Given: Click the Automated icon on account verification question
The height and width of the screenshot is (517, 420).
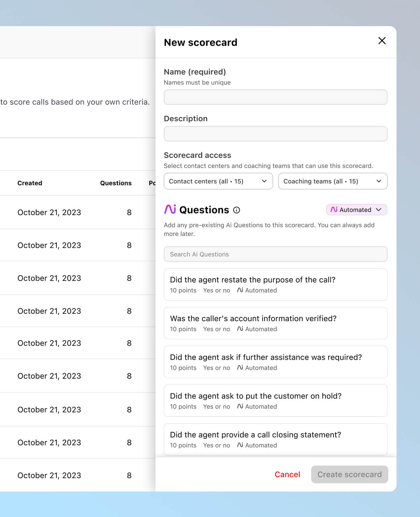Looking at the screenshot, I should (x=240, y=329).
